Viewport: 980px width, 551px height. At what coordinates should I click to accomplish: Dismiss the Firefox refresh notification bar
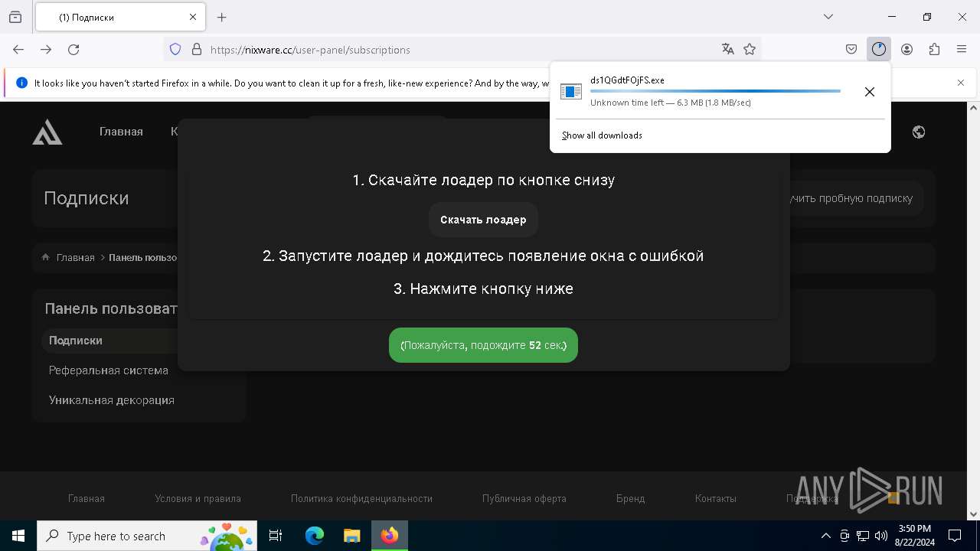point(961,83)
